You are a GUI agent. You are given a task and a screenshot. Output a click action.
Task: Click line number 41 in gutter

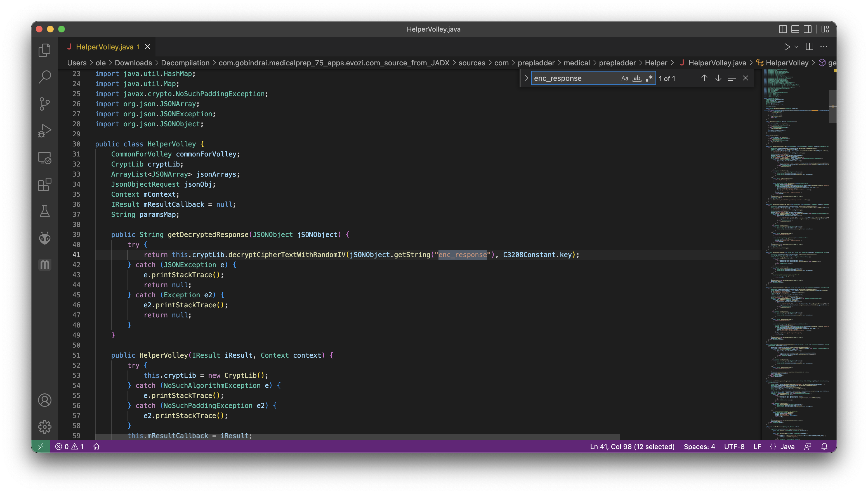click(x=76, y=255)
